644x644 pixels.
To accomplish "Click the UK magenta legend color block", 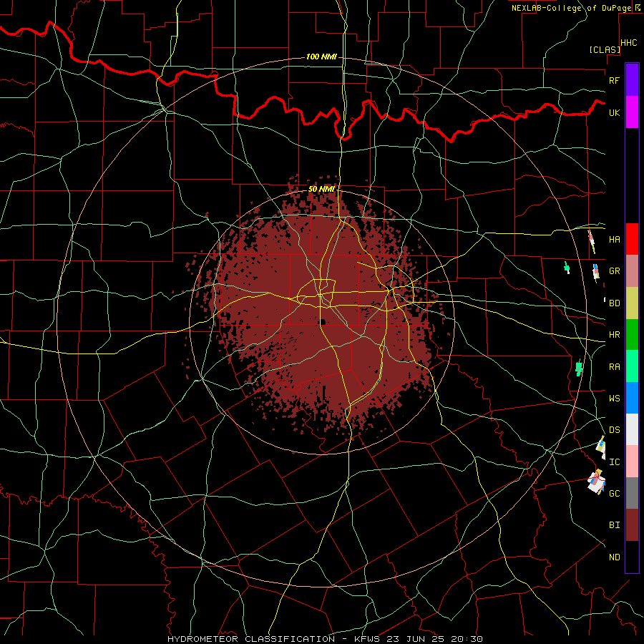I will pos(632,112).
